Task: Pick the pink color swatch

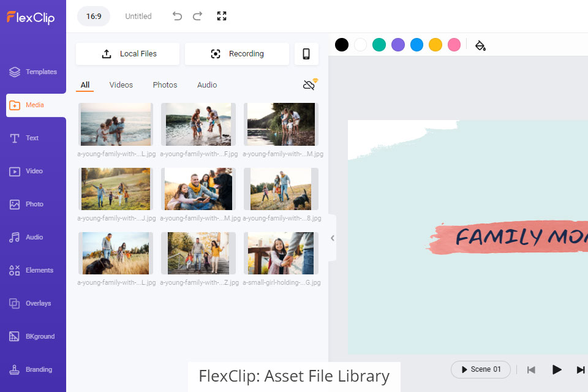Action: pos(454,45)
